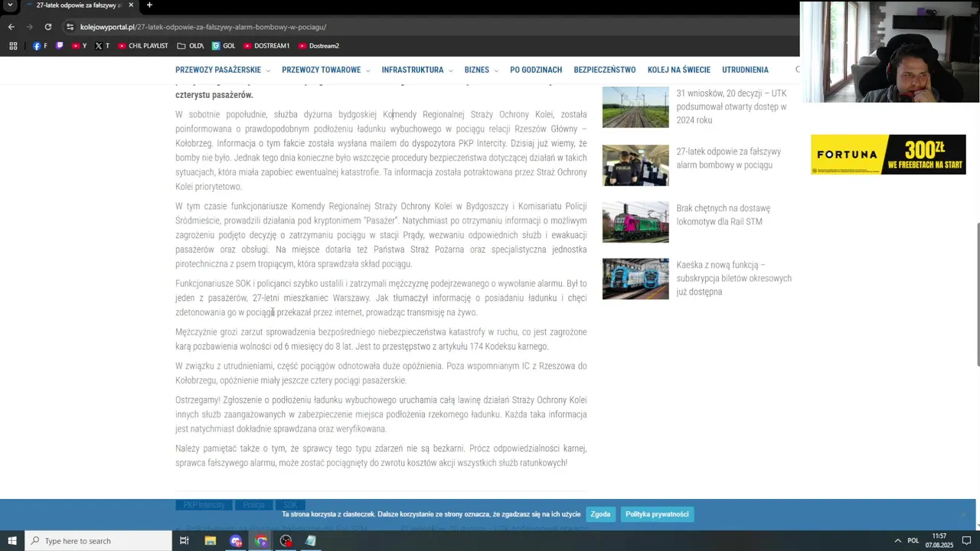Image resolution: width=980 pixels, height=551 pixels.
Task: Open the BEZPIECZEŃSTWO section
Action: [605, 70]
